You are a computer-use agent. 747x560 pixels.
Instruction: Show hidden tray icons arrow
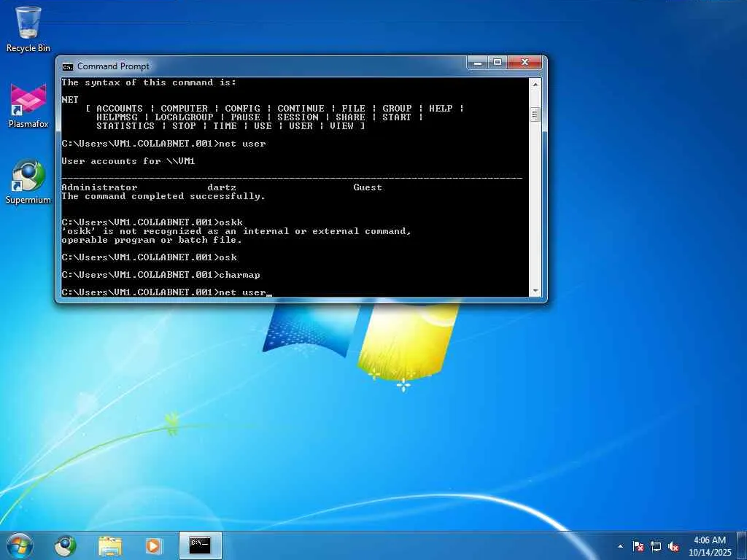[620, 546]
